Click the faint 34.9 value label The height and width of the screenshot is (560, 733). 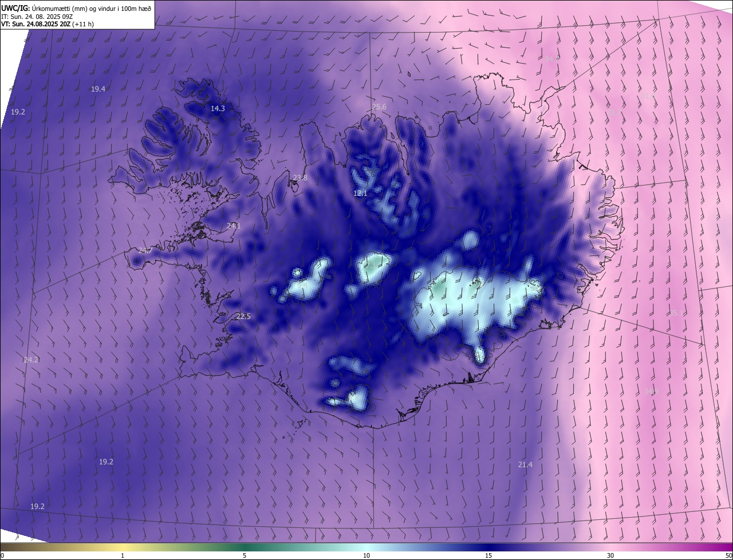point(651,391)
